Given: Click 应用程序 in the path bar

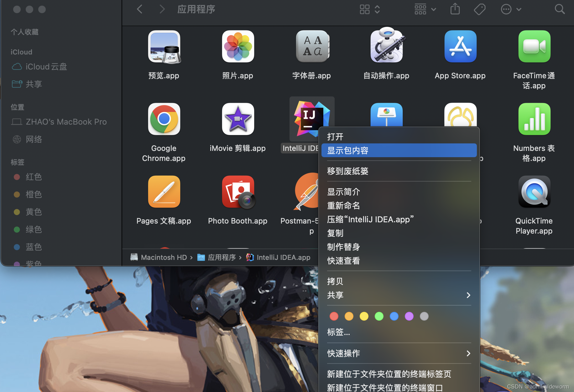Looking at the screenshot, I should [x=217, y=257].
